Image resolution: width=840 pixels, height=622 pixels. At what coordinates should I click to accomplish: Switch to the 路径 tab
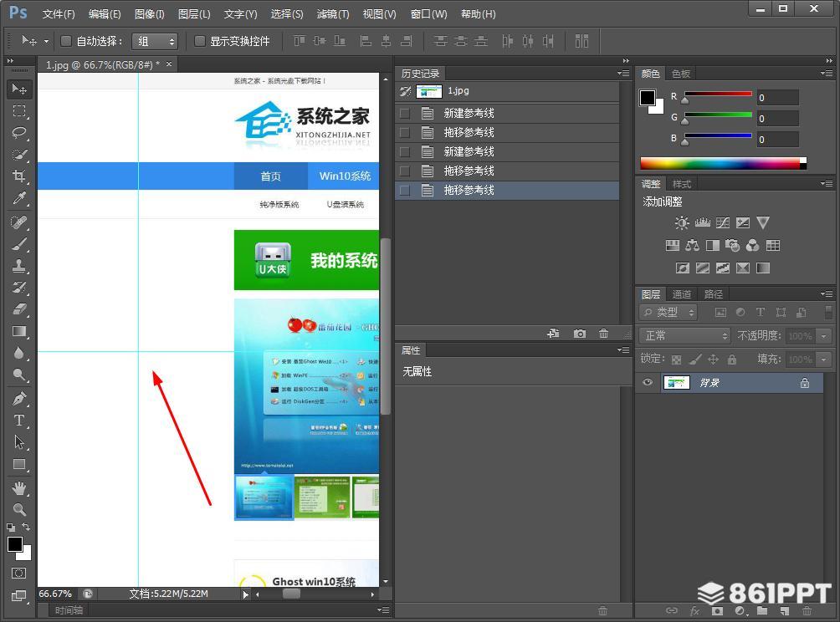pyautogui.click(x=713, y=294)
